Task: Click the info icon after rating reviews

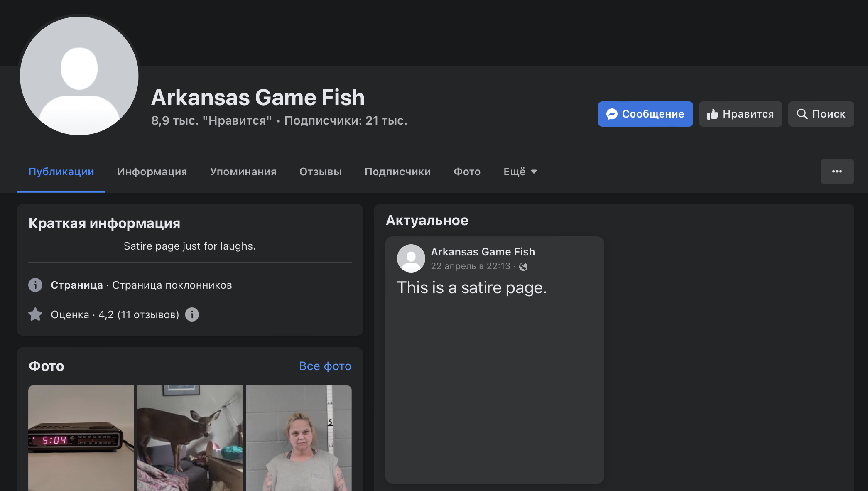Action: 192,314
